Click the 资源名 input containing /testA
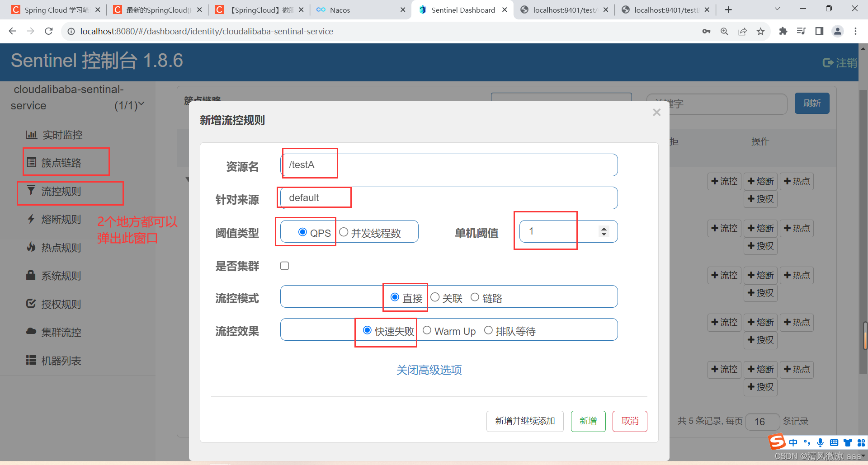Screen dimensions: 868x465 [x=449, y=165]
